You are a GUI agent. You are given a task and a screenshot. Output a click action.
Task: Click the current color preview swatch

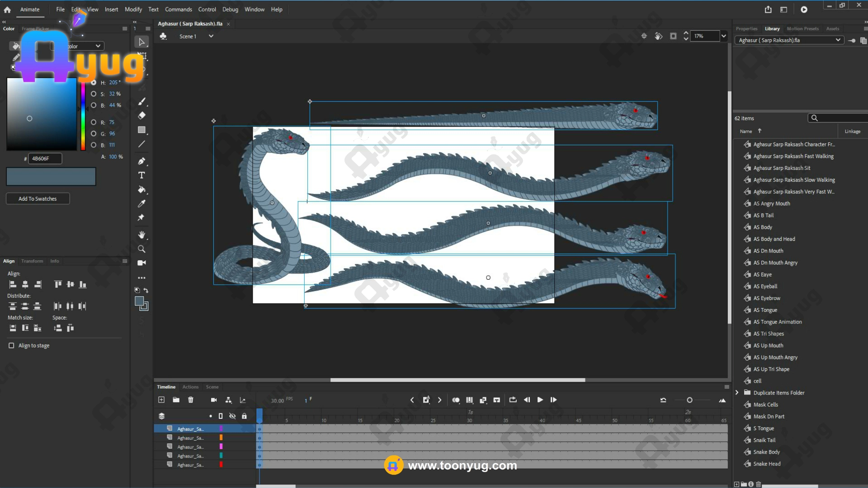(x=51, y=177)
